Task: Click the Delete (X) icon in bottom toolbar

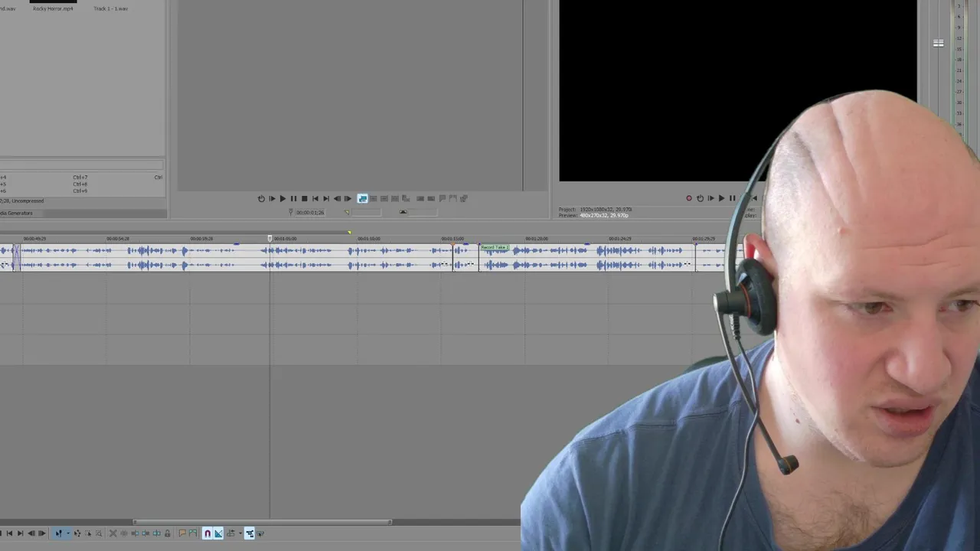Action: [x=113, y=533]
